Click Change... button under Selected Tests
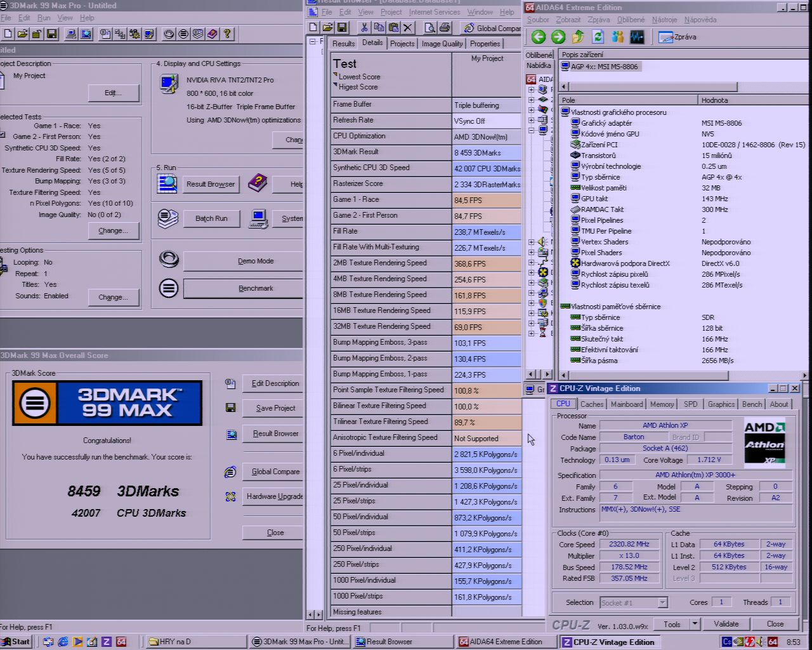Image resolution: width=812 pixels, height=650 pixels. click(114, 231)
